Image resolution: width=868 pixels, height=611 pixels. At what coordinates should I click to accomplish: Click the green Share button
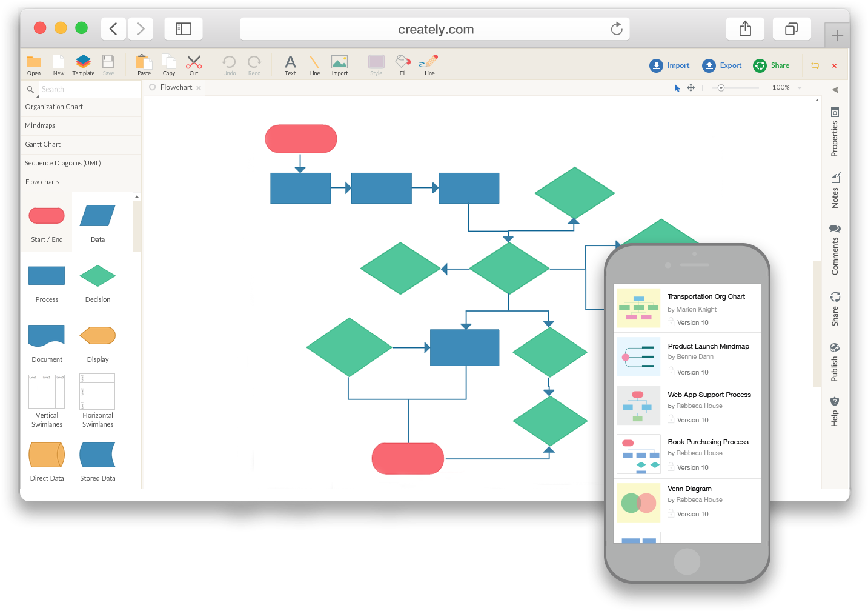pyautogui.click(x=772, y=65)
